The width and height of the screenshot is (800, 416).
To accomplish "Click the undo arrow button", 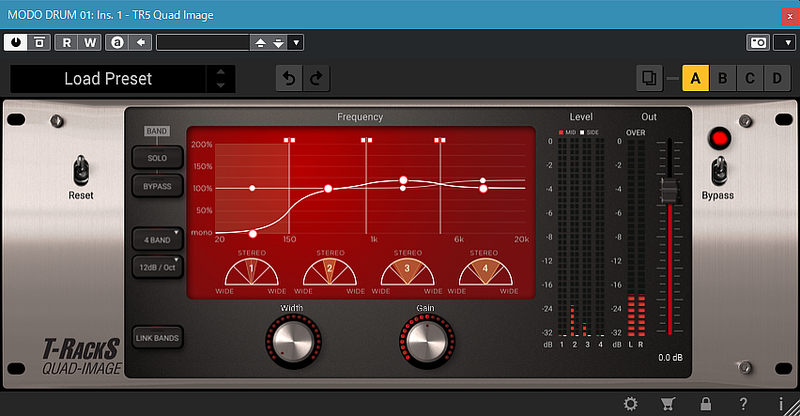I will [289, 79].
